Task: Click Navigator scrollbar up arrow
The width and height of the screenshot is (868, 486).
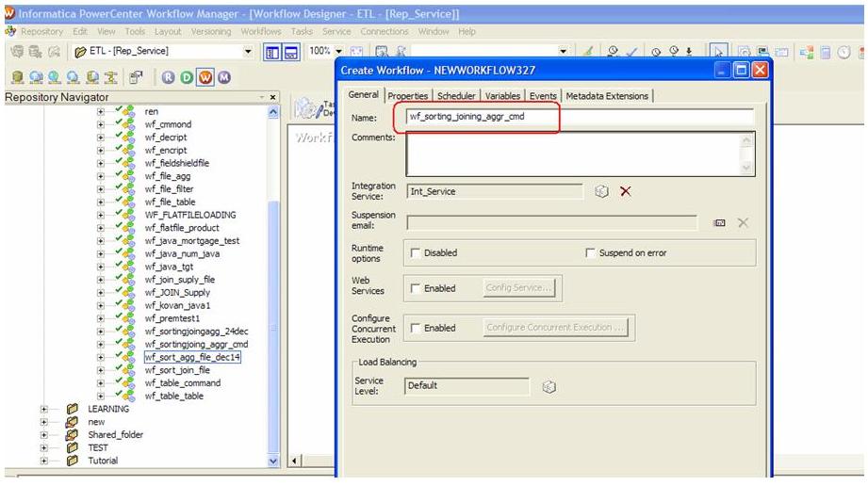Action: tap(273, 112)
